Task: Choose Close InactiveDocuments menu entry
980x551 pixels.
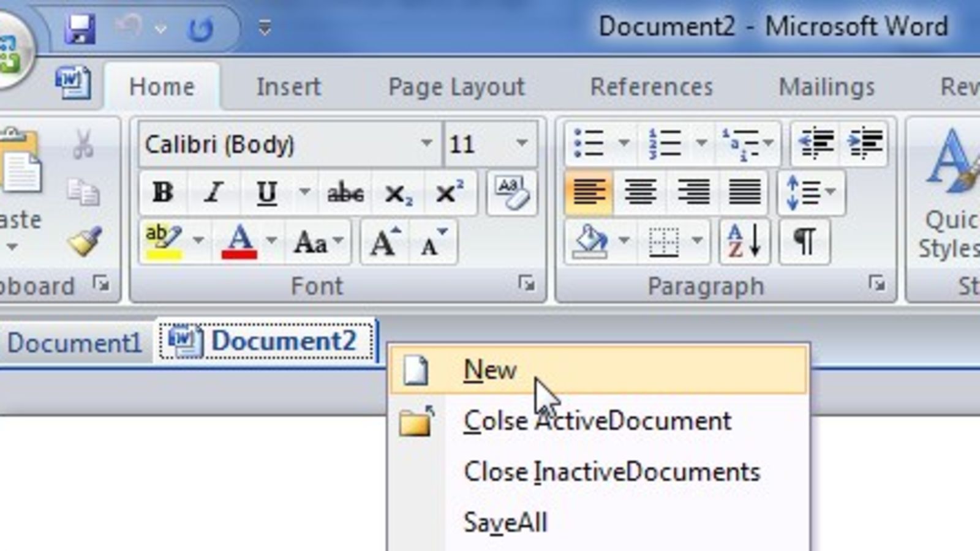Action: (x=598, y=472)
